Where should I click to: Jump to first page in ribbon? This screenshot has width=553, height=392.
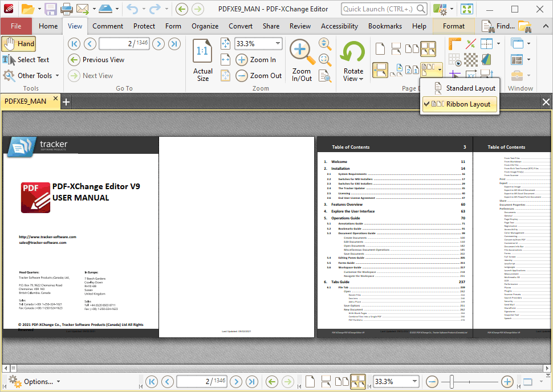(x=74, y=44)
